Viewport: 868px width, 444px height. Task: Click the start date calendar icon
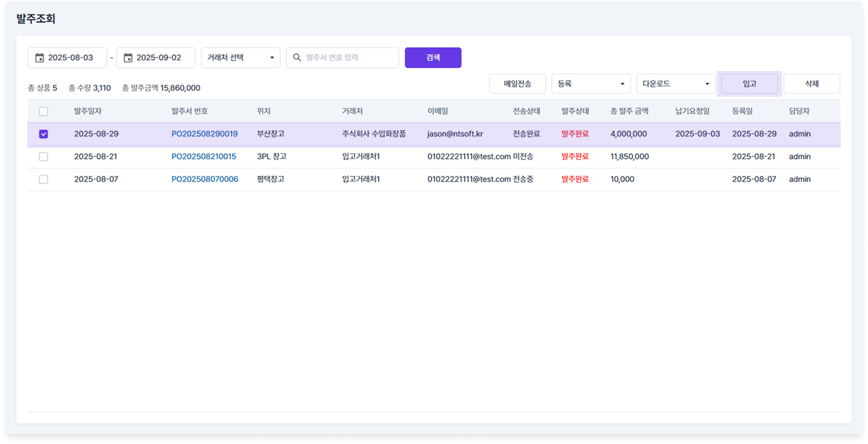[40, 58]
